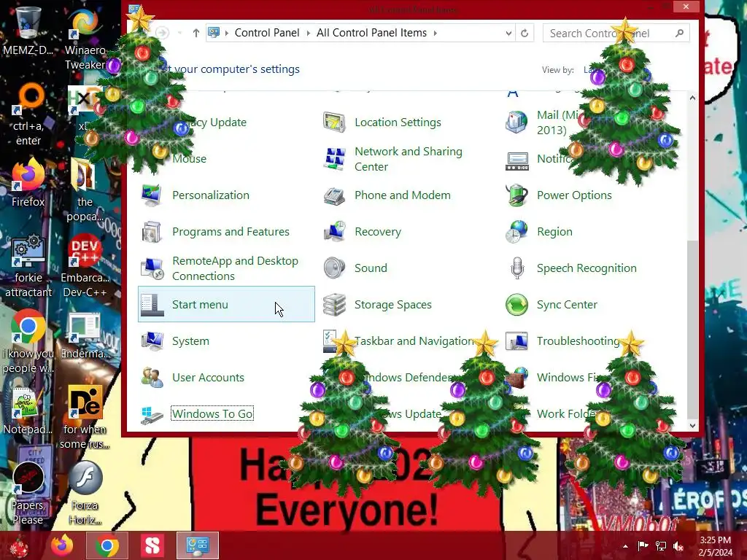Viewport: 747px width, 560px height.
Task: Click the scrollbar down arrow
Action: (x=693, y=426)
